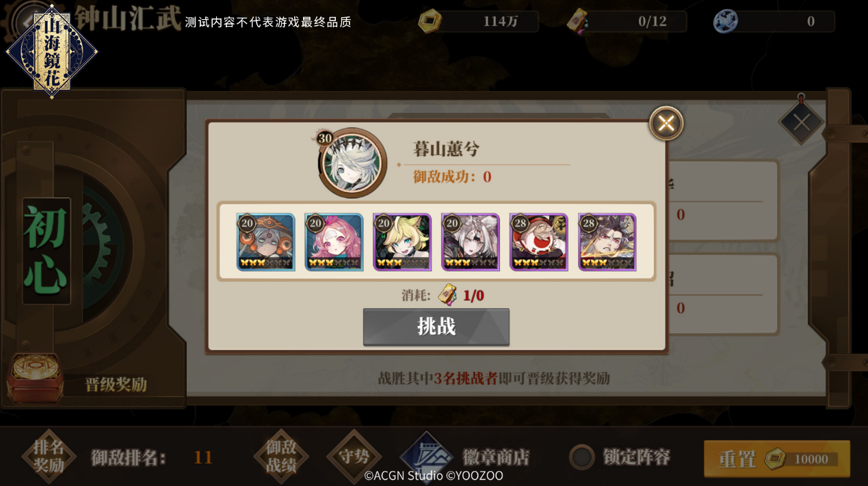The width and height of the screenshot is (868, 486).
Task: Click the blue badge currency icon
Action: 726,21
